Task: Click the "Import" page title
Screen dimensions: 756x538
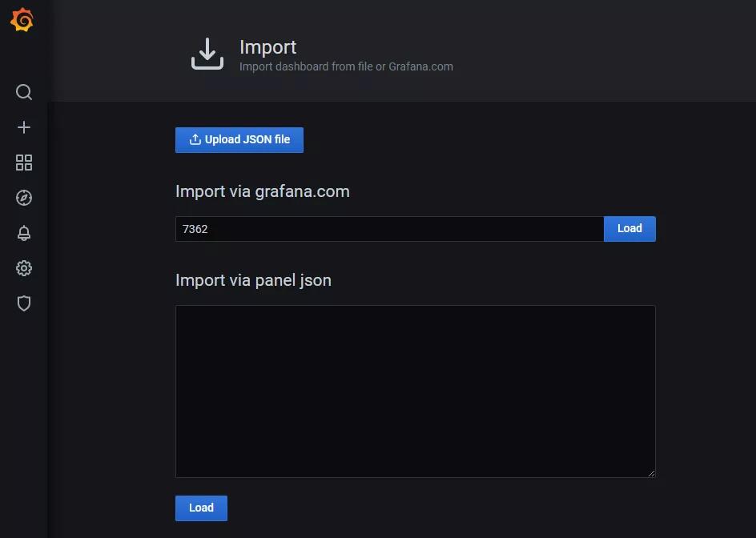Action: (268, 47)
